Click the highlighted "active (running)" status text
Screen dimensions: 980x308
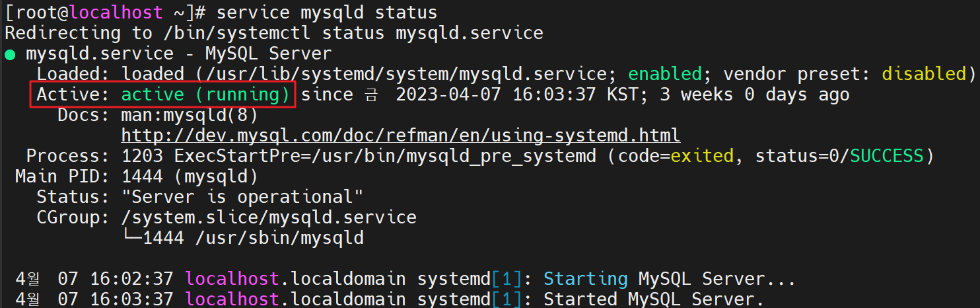[205, 95]
